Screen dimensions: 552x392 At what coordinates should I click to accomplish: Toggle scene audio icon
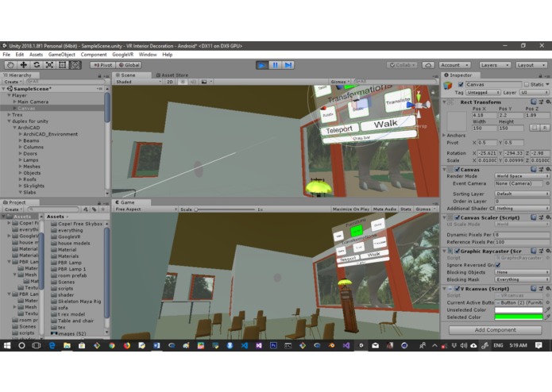point(193,82)
